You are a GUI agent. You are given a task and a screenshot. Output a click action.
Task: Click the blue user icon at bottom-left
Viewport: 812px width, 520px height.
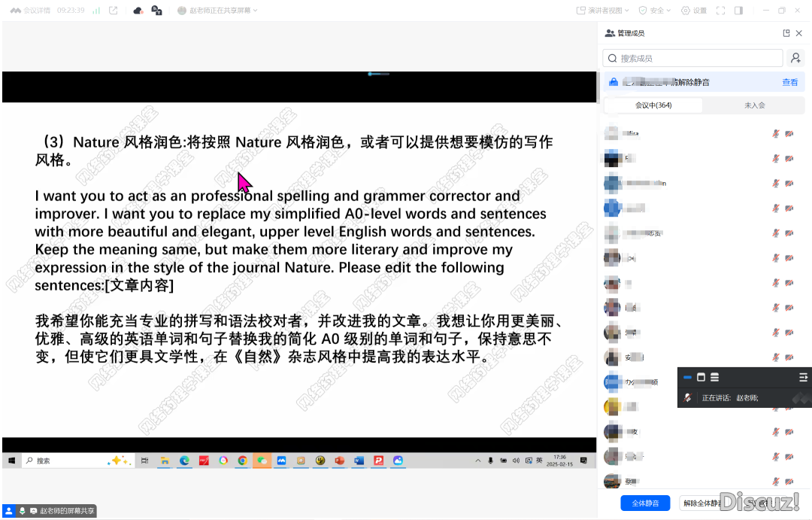click(9, 511)
